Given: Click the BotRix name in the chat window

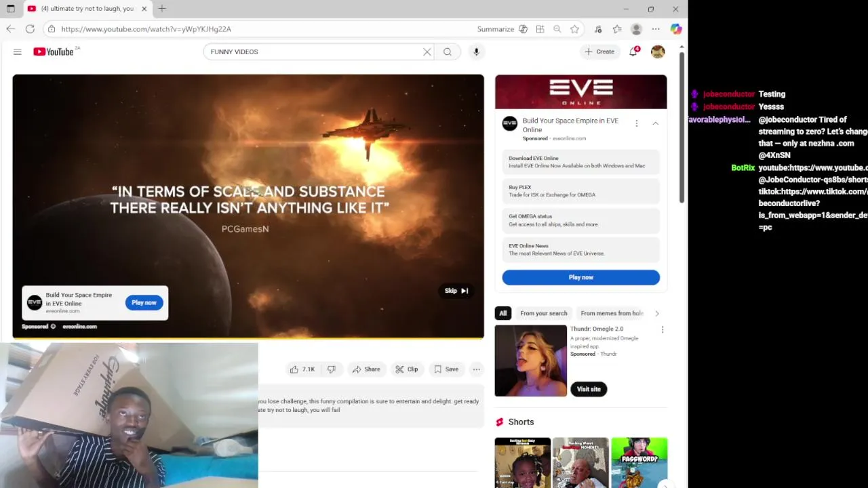Looking at the screenshot, I should pos(743,168).
